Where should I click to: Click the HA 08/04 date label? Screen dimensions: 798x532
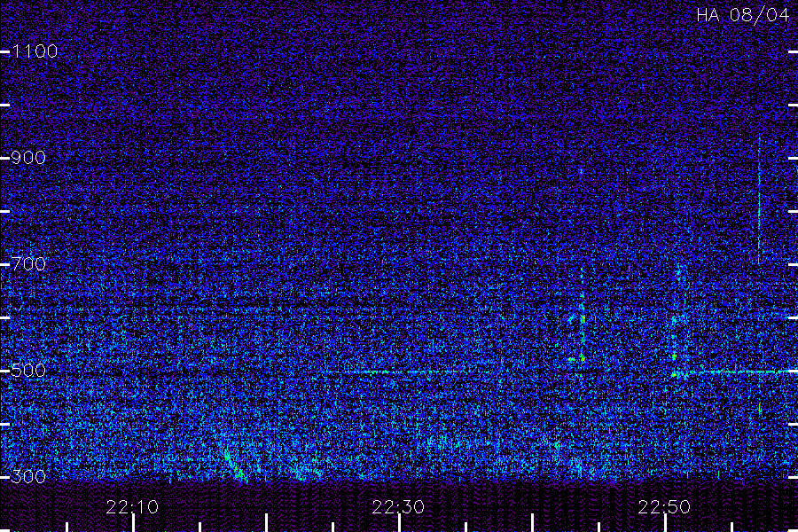[742, 15]
